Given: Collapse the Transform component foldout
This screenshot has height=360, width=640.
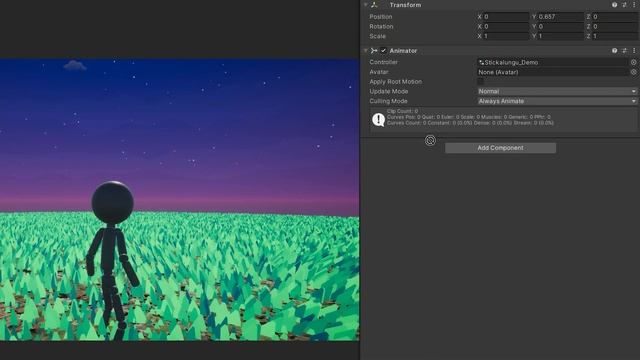Looking at the screenshot, I should tap(366, 5).
